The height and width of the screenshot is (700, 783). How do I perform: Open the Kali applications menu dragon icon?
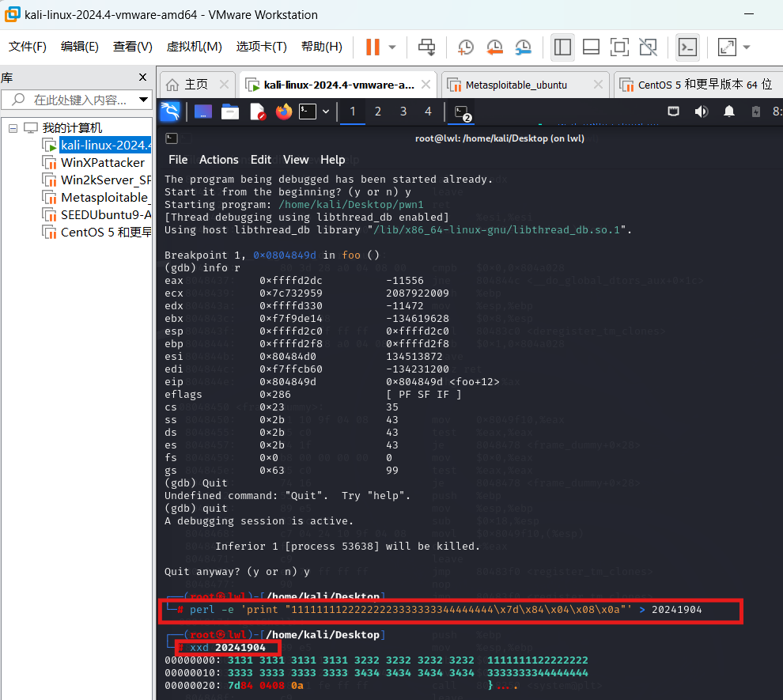point(170,112)
